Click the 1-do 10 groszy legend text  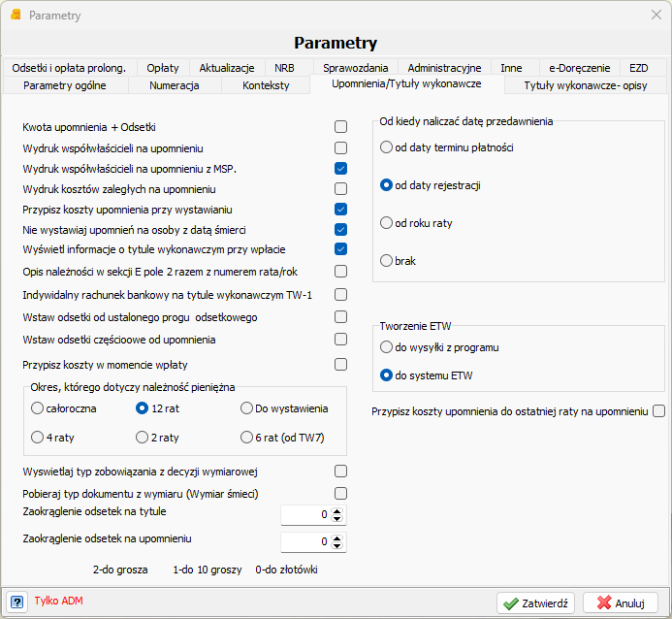pos(208,570)
